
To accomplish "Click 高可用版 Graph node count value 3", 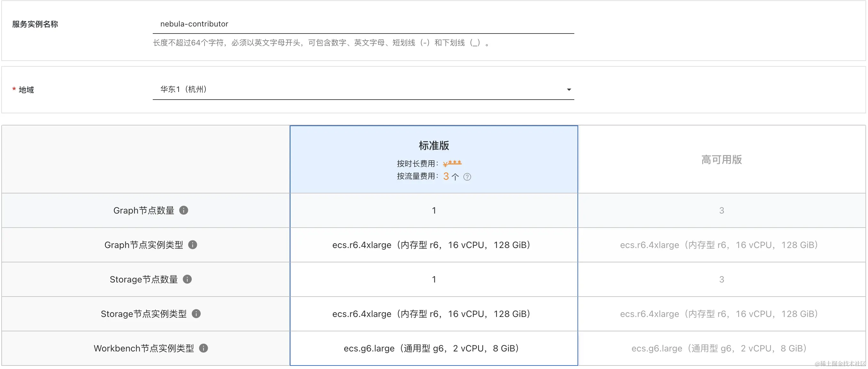I will coord(721,210).
